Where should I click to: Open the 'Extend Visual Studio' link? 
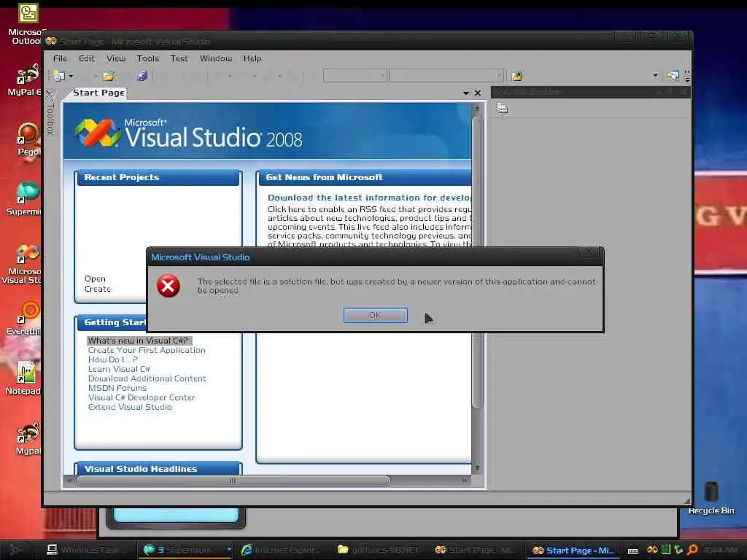tap(130, 407)
